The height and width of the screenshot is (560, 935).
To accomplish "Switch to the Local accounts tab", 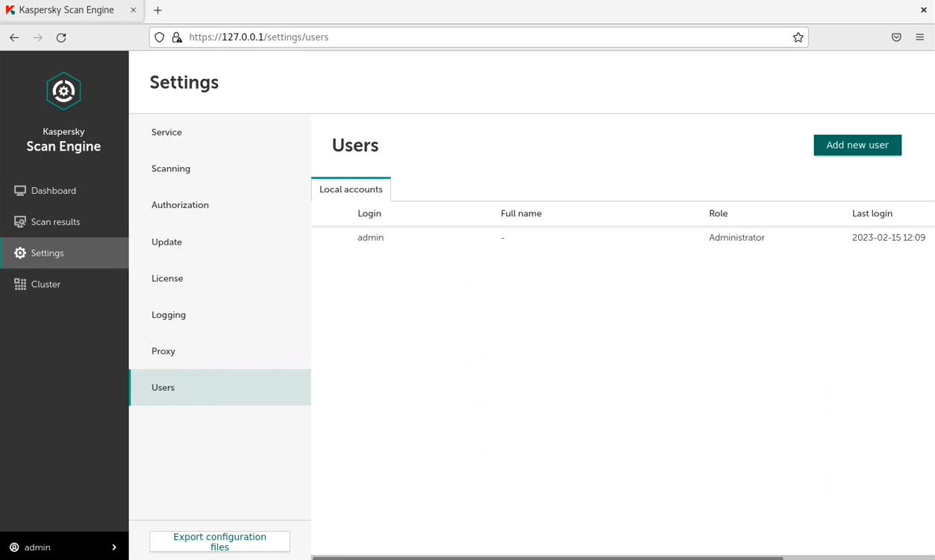I will point(351,189).
